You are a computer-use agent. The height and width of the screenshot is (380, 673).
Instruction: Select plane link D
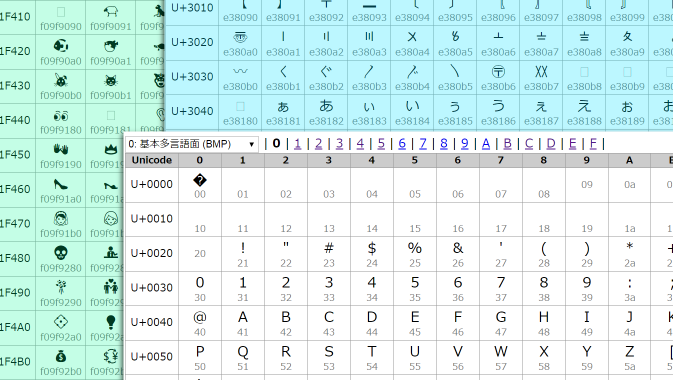tap(551, 144)
